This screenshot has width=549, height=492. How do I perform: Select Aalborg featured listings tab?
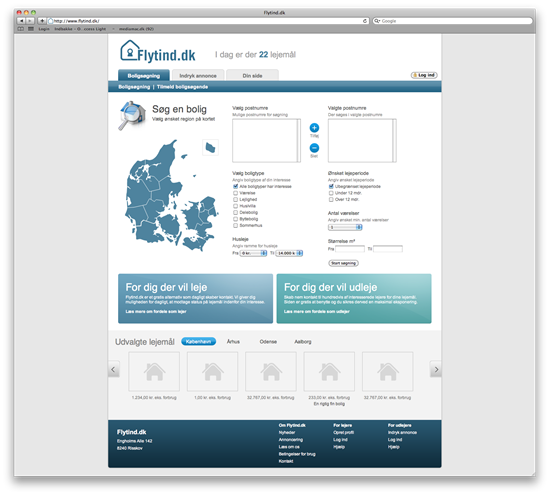[x=303, y=341]
